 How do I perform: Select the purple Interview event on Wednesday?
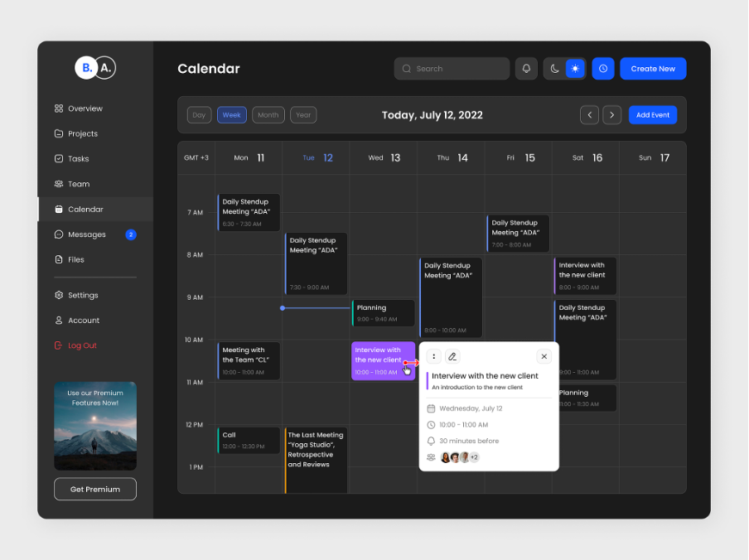[383, 361]
